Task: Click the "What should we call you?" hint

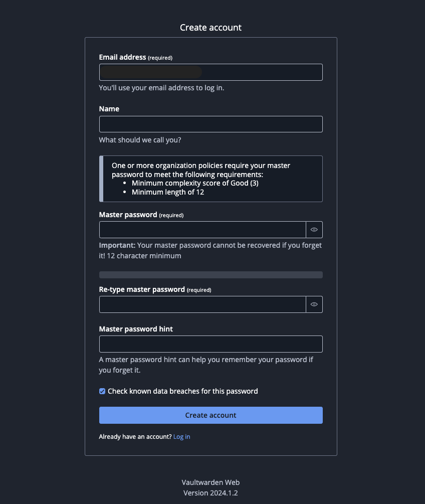Action: point(140,140)
